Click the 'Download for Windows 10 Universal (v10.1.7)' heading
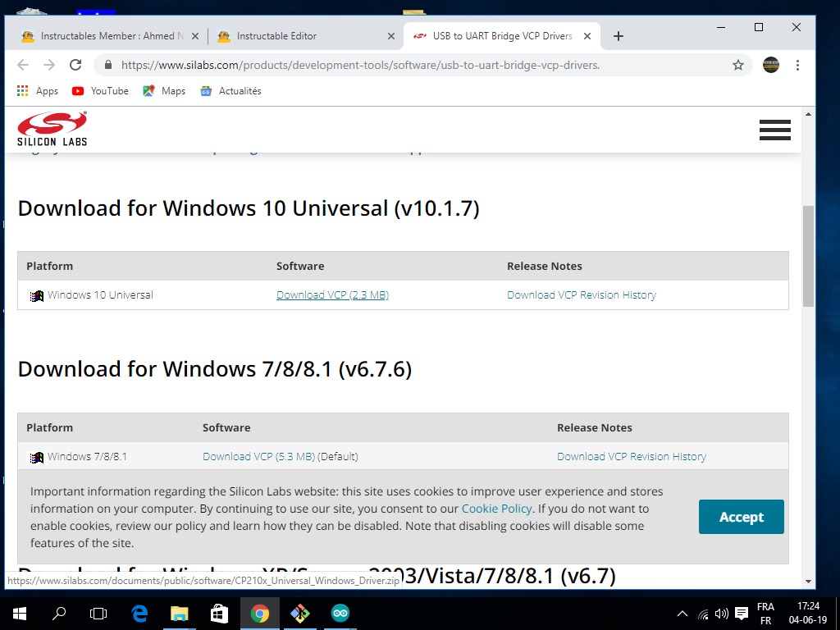Viewport: 840px width, 630px height. pos(249,208)
